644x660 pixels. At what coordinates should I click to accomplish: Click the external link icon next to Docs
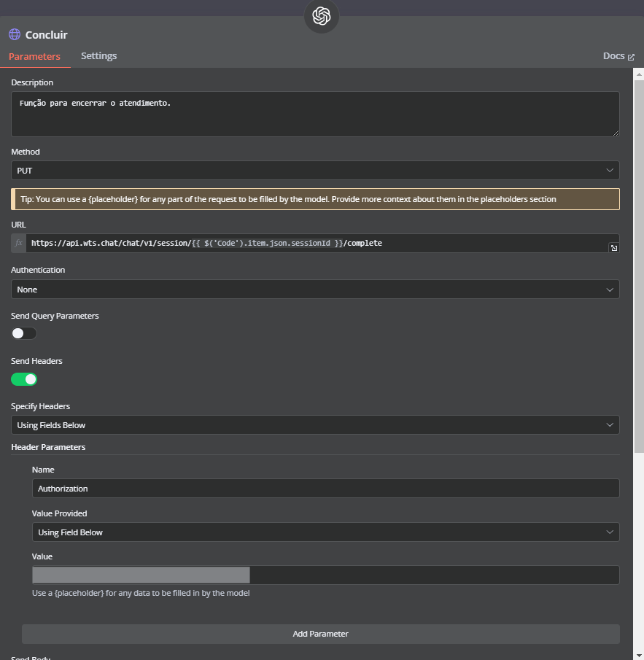point(632,57)
